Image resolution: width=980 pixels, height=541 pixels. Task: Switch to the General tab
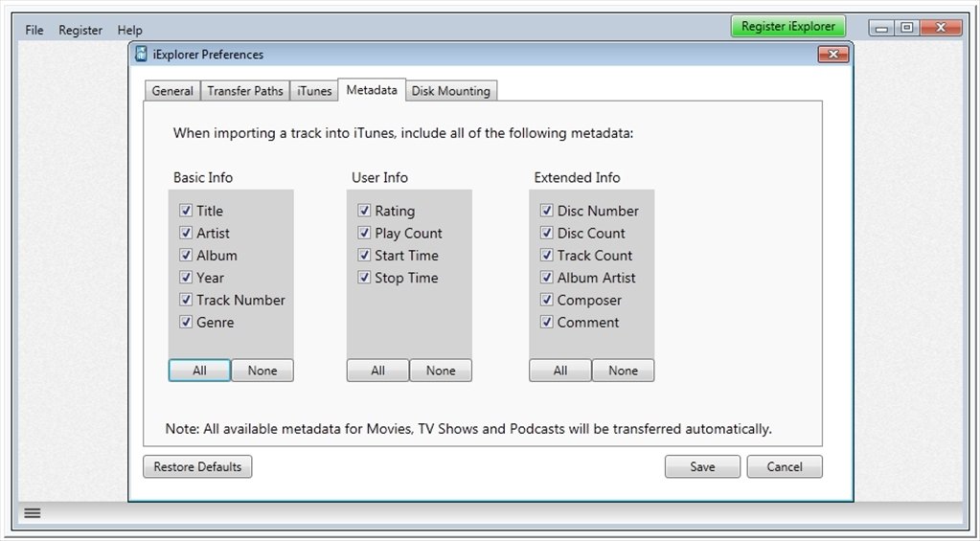pos(172,91)
